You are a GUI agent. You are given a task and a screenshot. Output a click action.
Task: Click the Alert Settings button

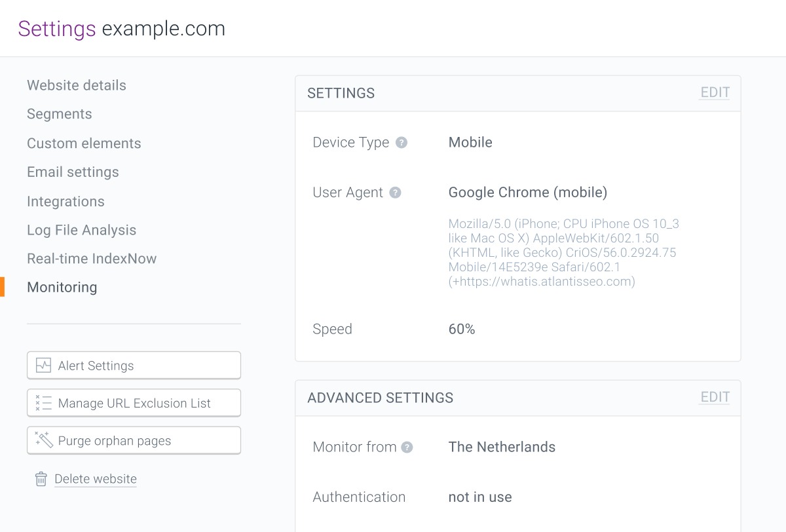click(x=134, y=366)
